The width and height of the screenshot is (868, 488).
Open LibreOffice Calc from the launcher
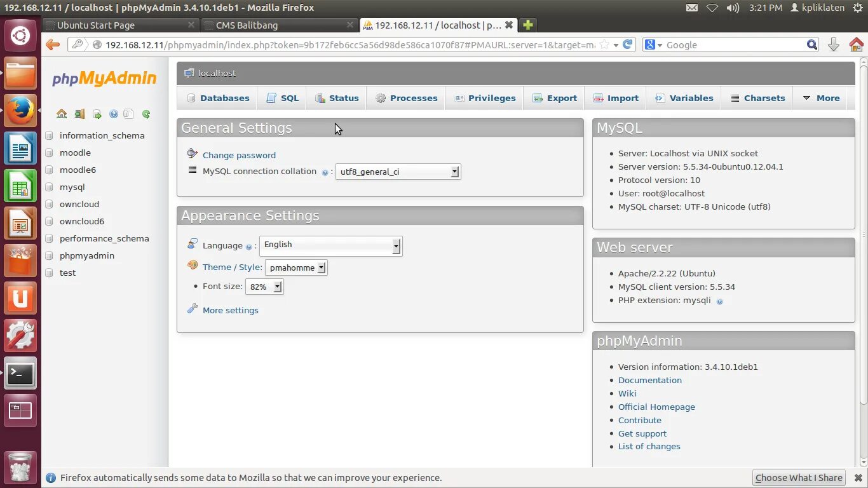tap(20, 187)
